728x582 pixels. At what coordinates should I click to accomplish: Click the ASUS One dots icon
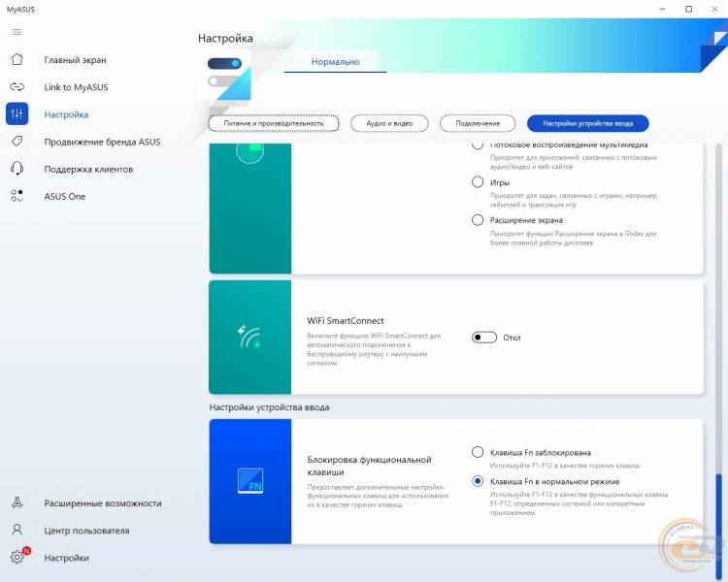[x=17, y=196]
